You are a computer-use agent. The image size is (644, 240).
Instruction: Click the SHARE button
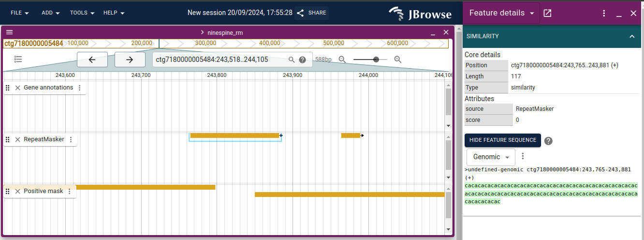(x=311, y=13)
